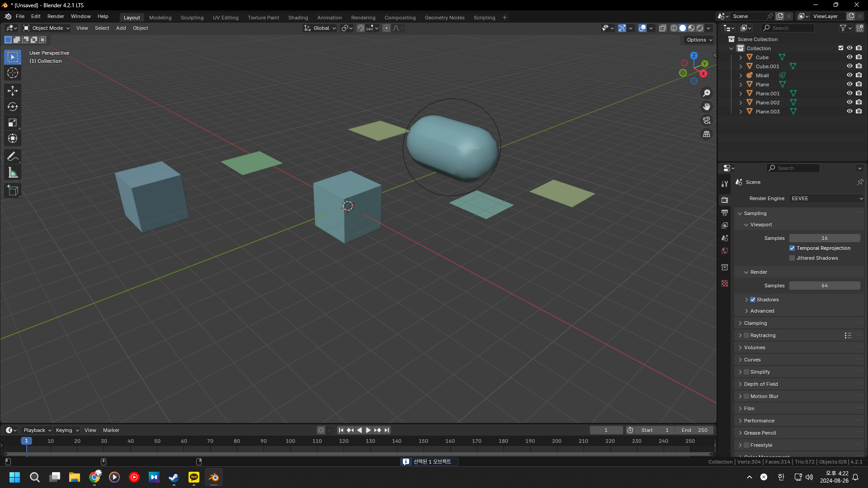
Task: Switch between perspective and orthographic view
Action: pyautogui.click(x=707, y=134)
